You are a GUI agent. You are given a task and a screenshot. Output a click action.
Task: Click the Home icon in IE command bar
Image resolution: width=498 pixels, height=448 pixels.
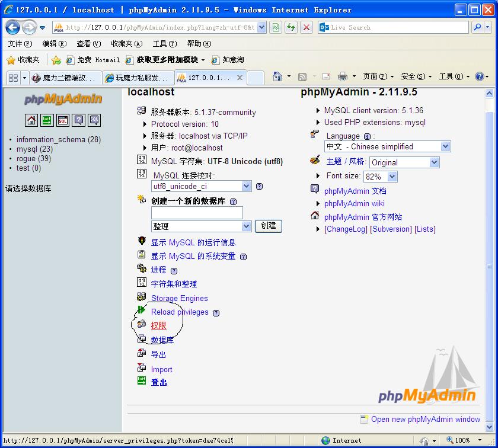[277, 76]
